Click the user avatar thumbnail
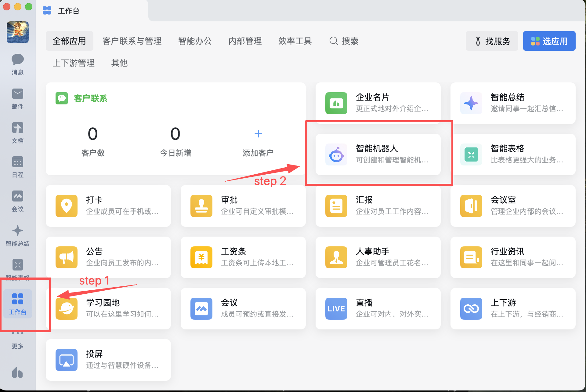The image size is (586, 392). tap(17, 32)
